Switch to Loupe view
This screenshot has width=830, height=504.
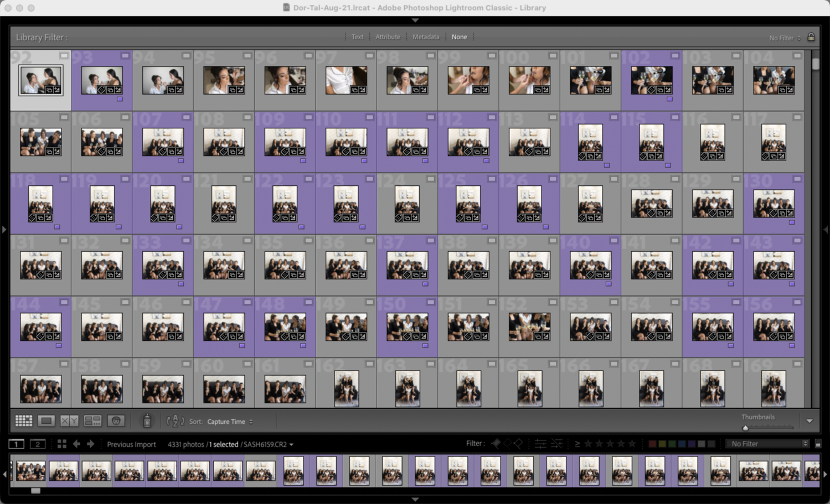[x=47, y=421]
